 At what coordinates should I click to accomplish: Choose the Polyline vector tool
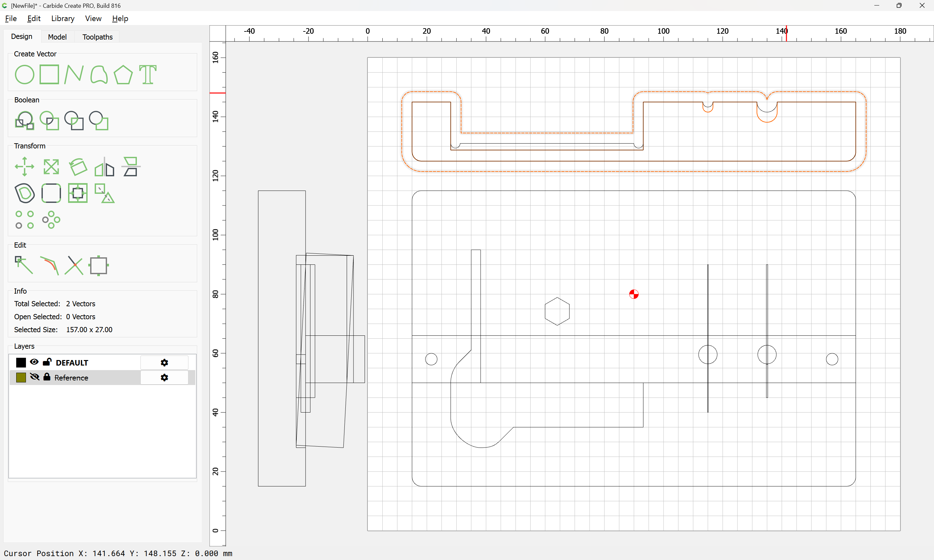click(x=74, y=74)
